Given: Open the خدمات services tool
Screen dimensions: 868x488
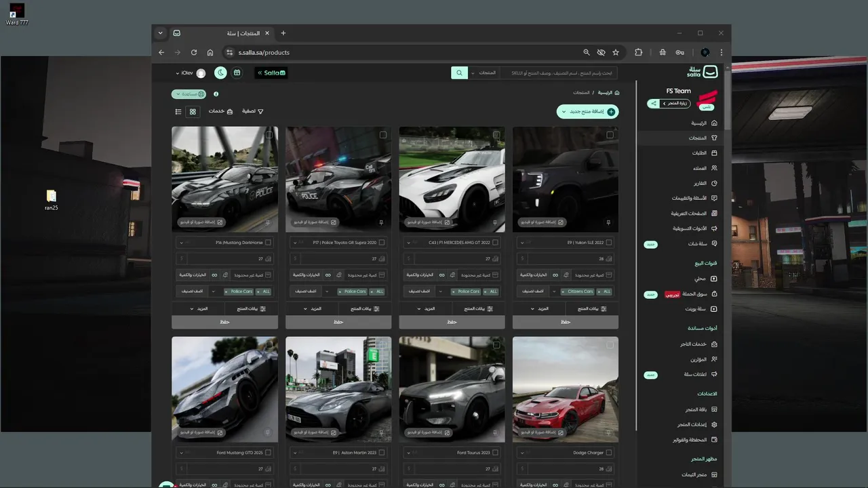Looking at the screenshot, I should 220,111.
